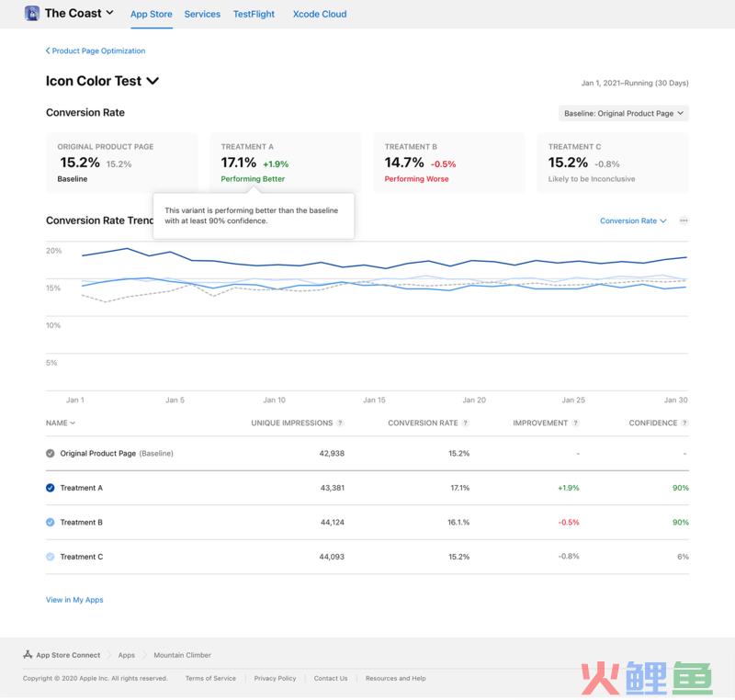Click the Unique Impressions help icon
The height and width of the screenshot is (700, 735).
coord(340,423)
